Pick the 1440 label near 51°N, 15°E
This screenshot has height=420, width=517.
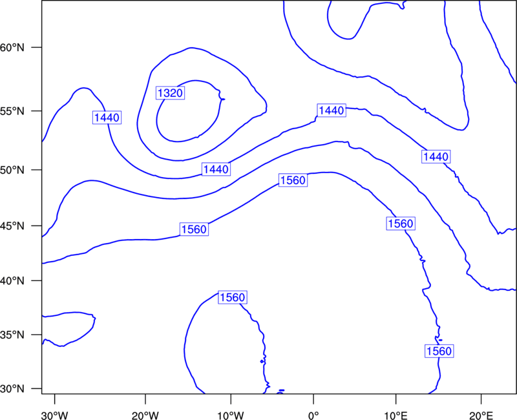(x=436, y=156)
